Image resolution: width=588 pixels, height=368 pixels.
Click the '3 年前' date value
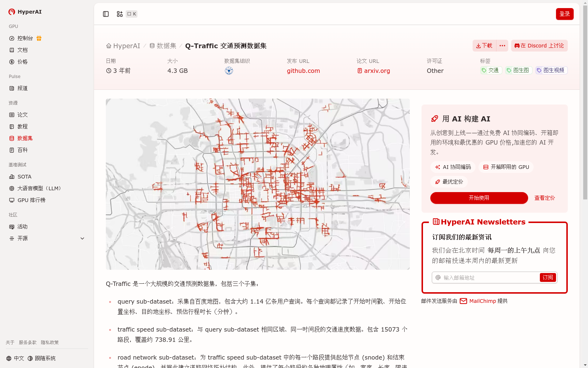pos(118,71)
